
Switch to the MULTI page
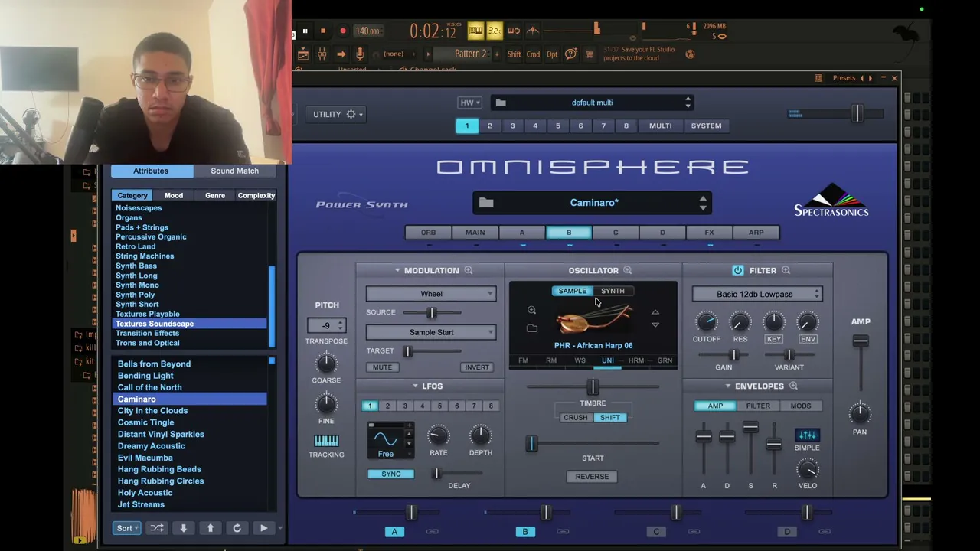[660, 126]
